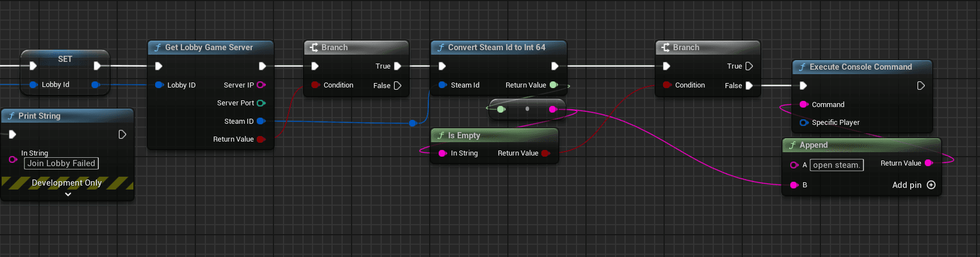Screen dimensions: 980x257
Task: Click the first Branch node's False execution pin
Action: [x=398, y=86]
